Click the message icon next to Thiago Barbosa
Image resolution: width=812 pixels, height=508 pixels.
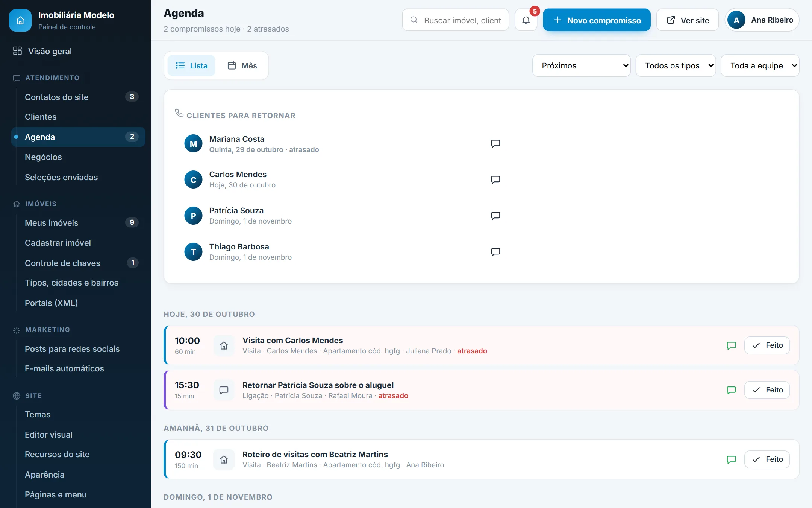click(495, 252)
